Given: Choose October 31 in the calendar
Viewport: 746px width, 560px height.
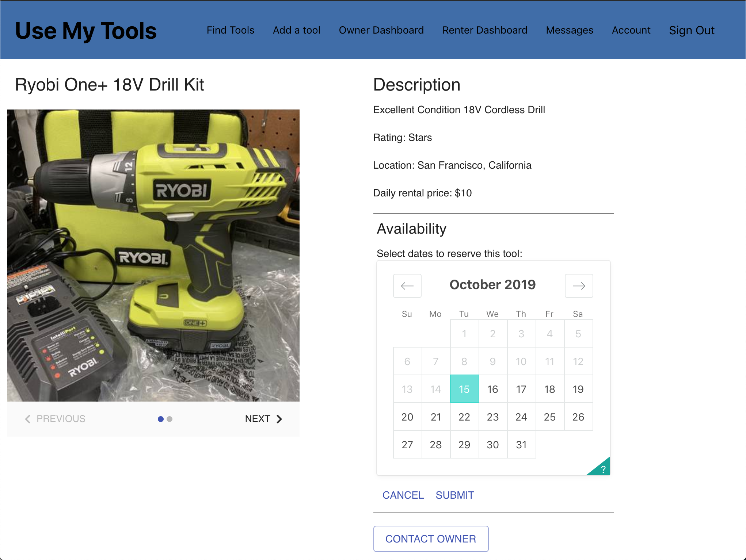Looking at the screenshot, I should pyautogui.click(x=521, y=445).
